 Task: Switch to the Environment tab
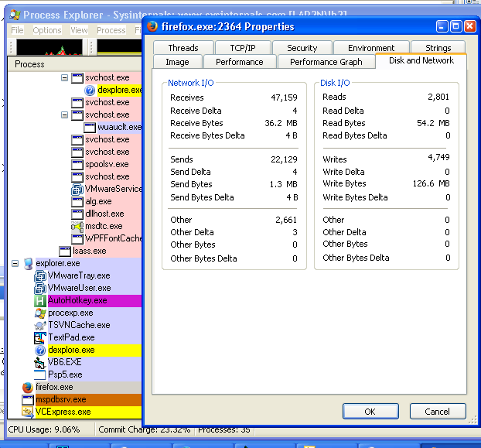tap(371, 48)
